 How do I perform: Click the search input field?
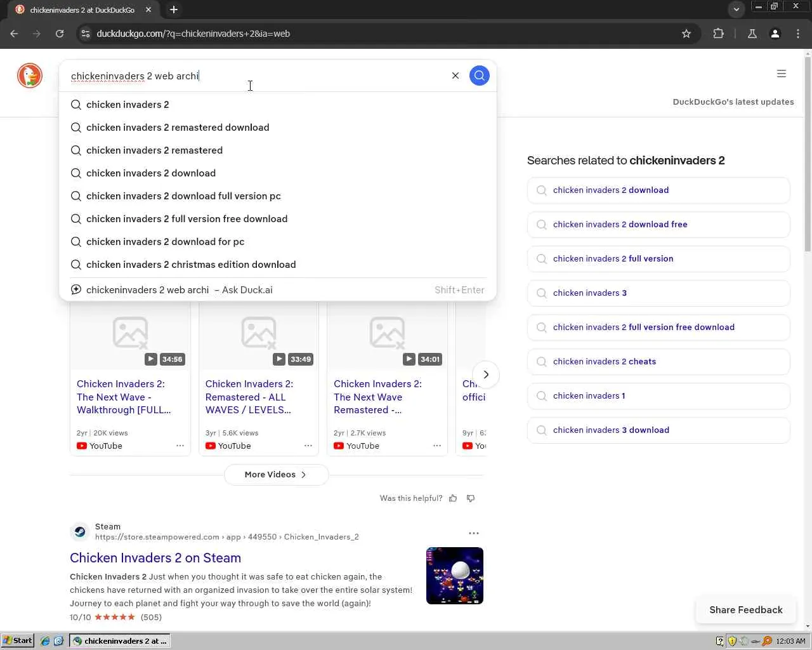257,76
